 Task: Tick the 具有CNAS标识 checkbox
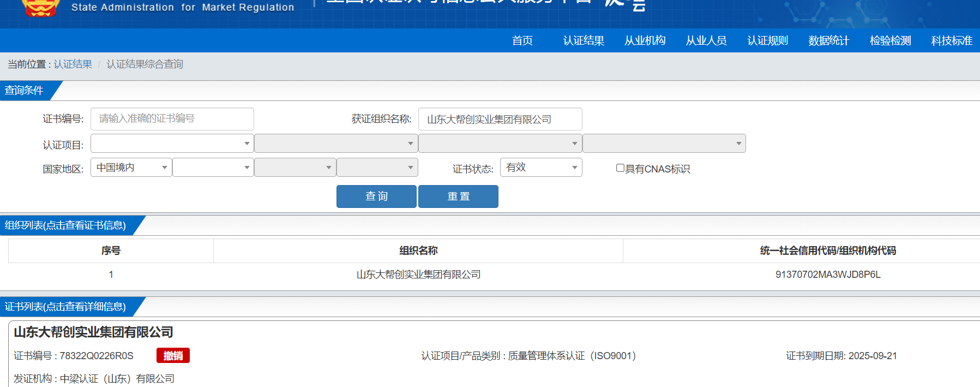click(x=620, y=168)
